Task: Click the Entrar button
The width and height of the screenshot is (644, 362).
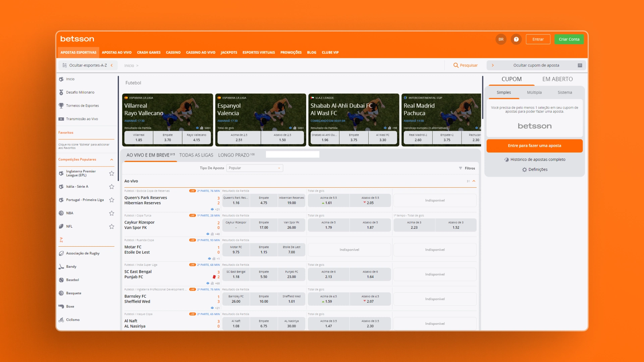Action: click(x=538, y=39)
